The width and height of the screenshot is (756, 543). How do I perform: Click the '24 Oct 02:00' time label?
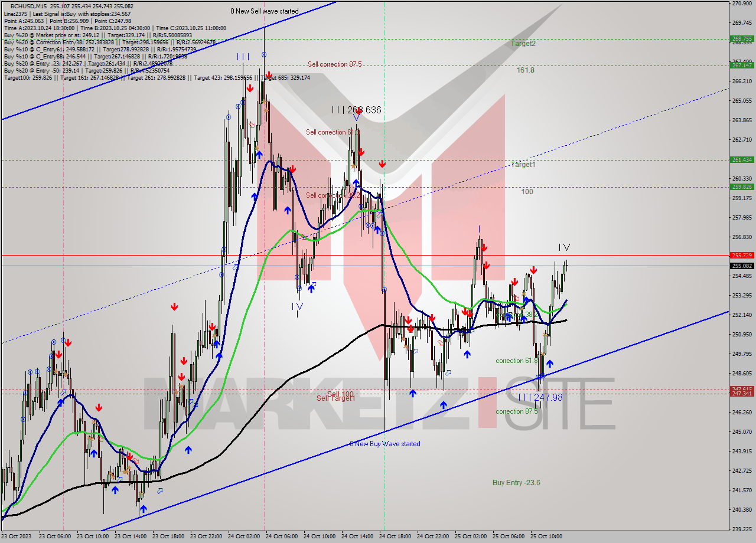coord(244,537)
